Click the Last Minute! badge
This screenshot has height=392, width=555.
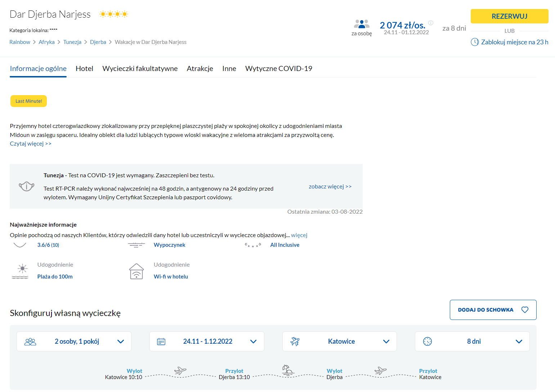pos(29,101)
